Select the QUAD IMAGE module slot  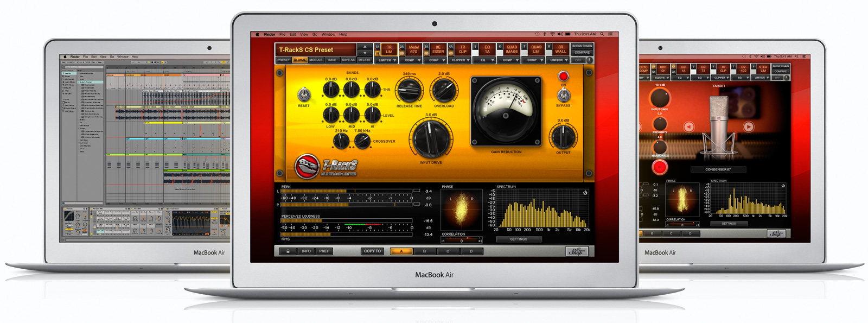512,49
